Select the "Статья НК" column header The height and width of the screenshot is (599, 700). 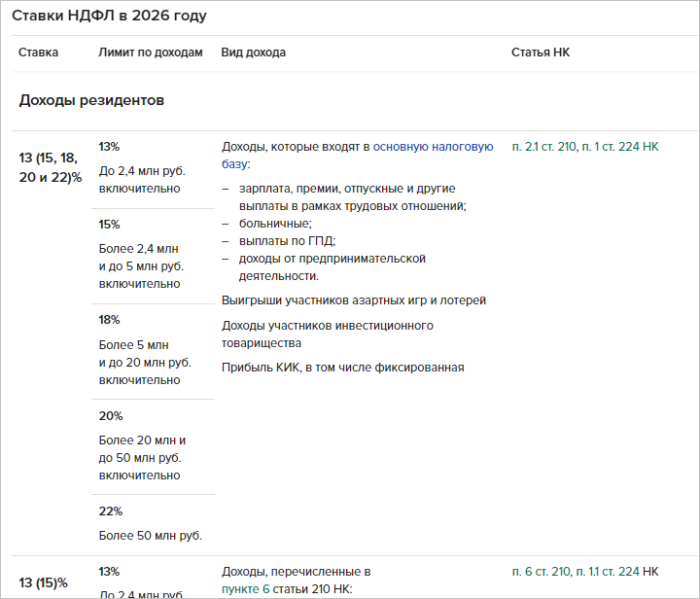540,53
